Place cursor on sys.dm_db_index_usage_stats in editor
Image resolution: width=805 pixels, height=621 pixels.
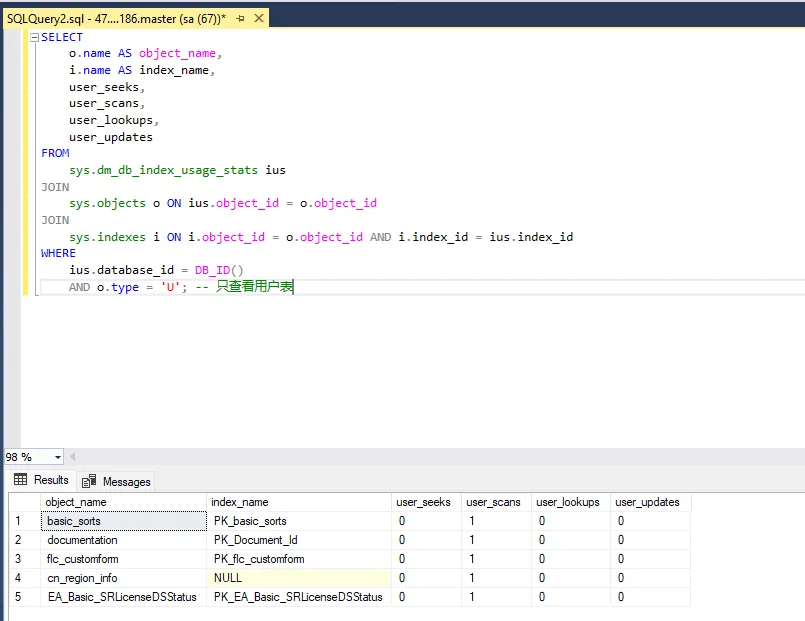pyautogui.click(x=163, y=170)
